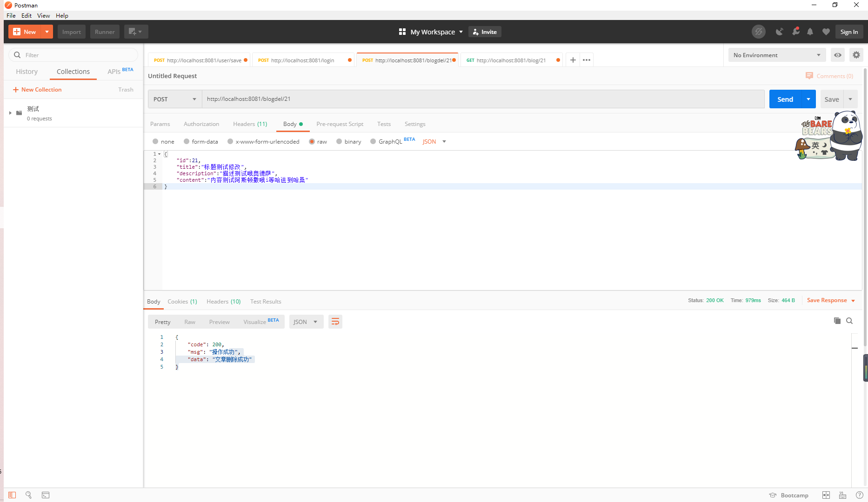The image size is (868, 502).
Task: Click New Collection link
Action: [x=37, y=90]
